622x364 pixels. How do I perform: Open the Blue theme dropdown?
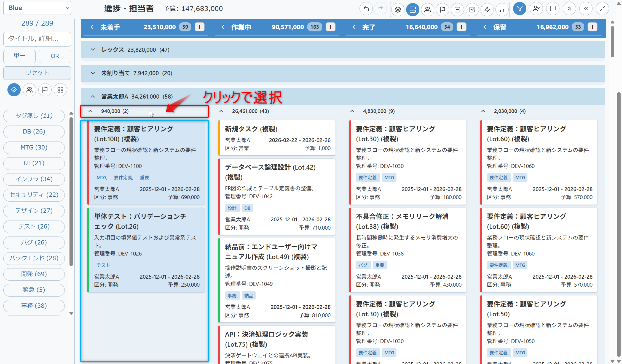[x=37, y=8]
